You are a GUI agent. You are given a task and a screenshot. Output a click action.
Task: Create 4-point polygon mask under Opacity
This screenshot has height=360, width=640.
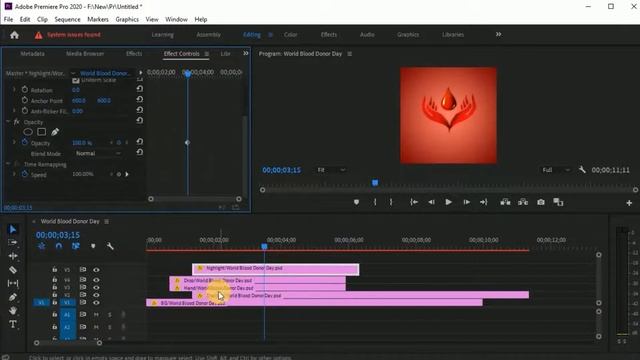point(42,132)
